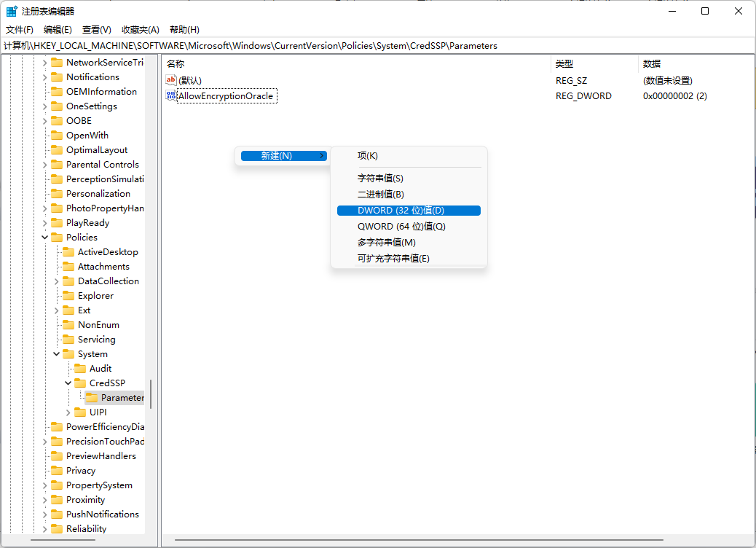Collapse the System tree node
This screenshot has width=756, height=548.
pos(56,354)
